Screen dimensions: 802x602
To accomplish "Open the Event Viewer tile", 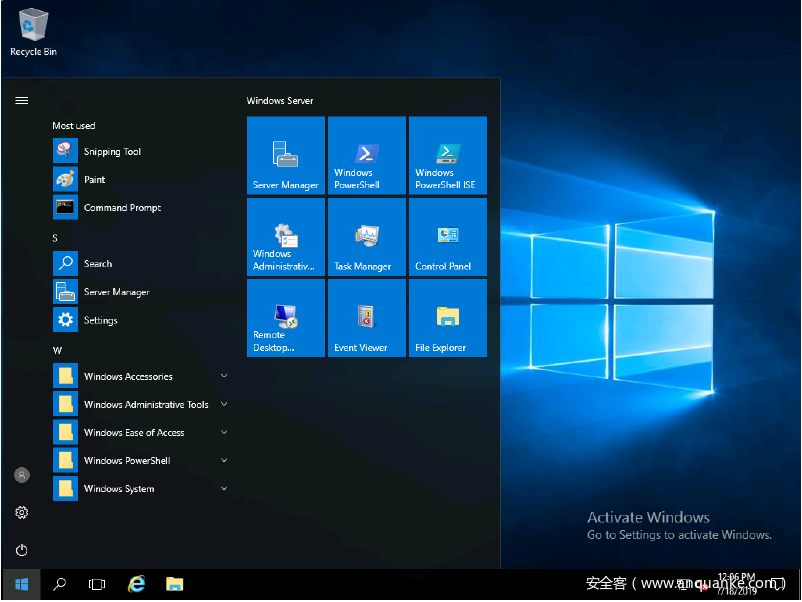I will pos(367,318).
